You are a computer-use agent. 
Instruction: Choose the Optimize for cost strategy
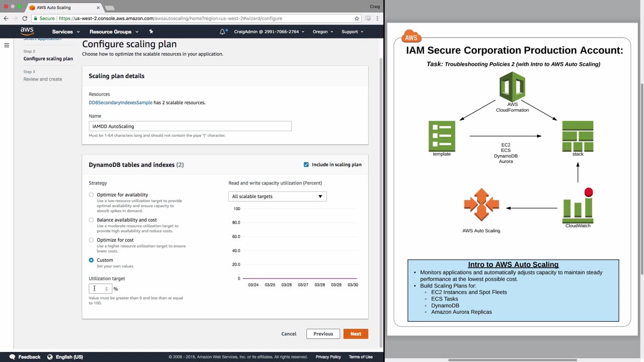91,240
